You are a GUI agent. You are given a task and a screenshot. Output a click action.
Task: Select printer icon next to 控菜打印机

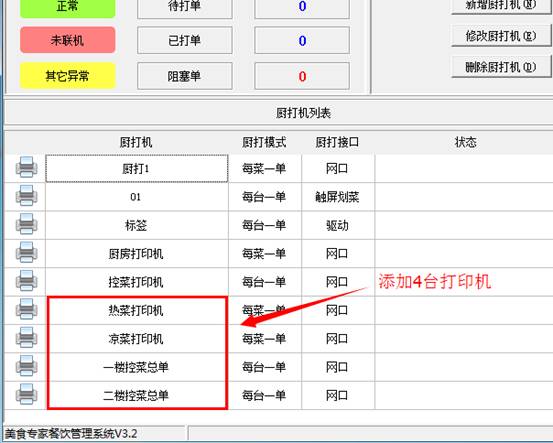(26, 281)
